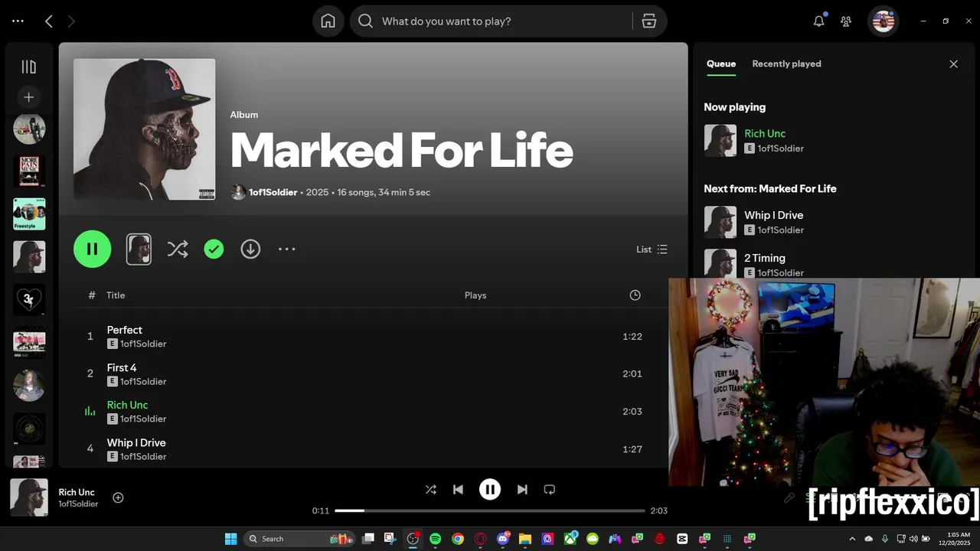Open the More Pain Music sidebar item
980x551 pixels.
(29, 171)
